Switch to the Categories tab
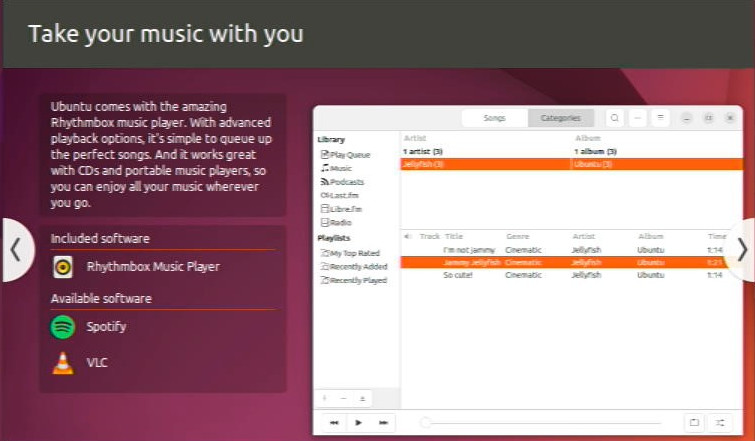Viewport: 755px width, 441px height. 560,118
